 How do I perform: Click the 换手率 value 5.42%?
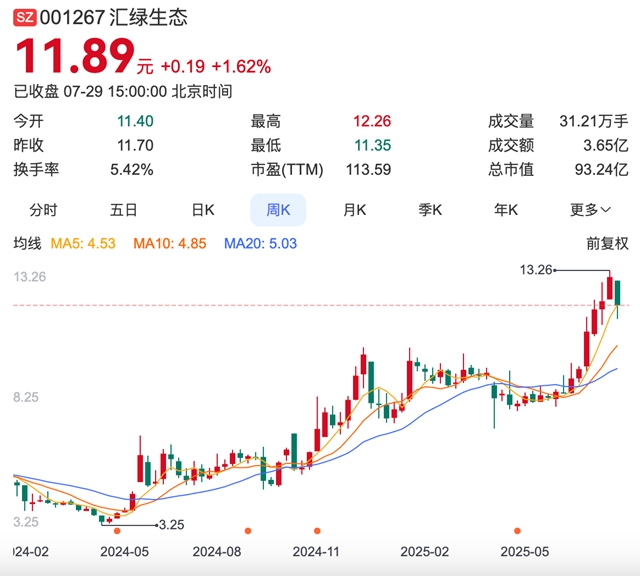coord(132,169)
